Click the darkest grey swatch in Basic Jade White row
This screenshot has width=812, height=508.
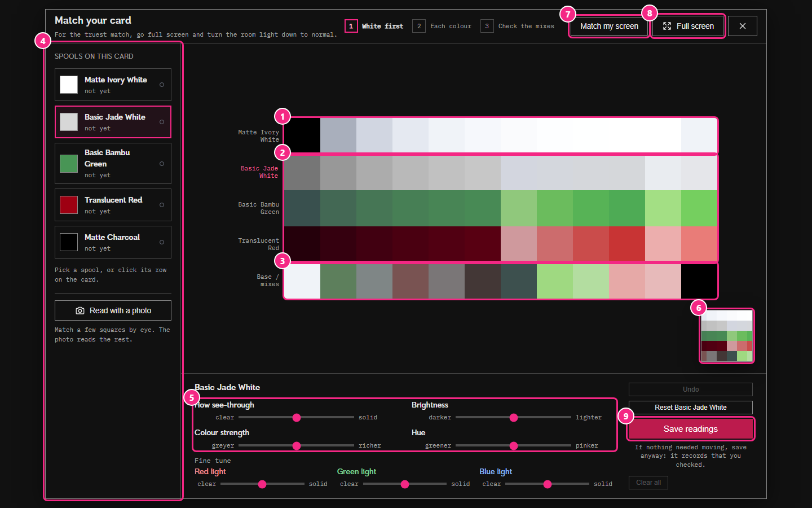(x=302, y=172)
